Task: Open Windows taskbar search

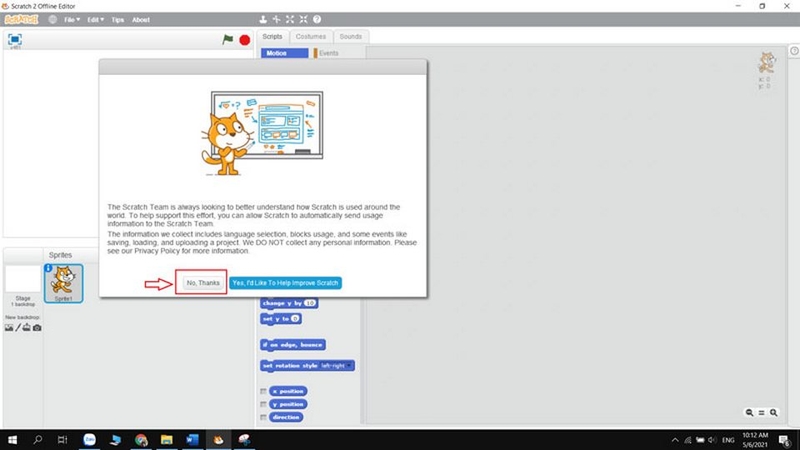Action: click(38, 440)
